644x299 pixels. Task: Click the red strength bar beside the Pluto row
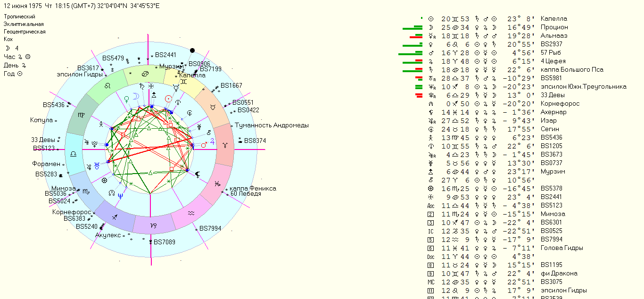click(x=419, y=95)
